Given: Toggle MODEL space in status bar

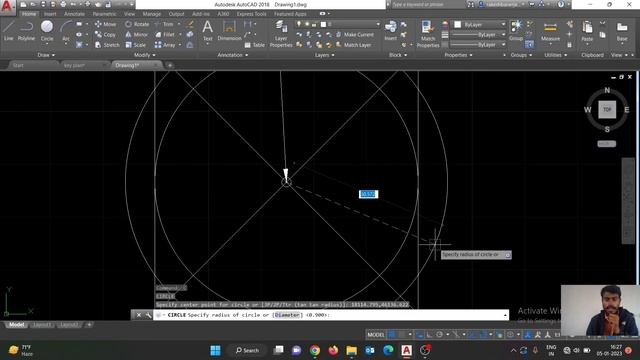Looking at the screenshot, I should pyautogui.click(x=376, y=335).
